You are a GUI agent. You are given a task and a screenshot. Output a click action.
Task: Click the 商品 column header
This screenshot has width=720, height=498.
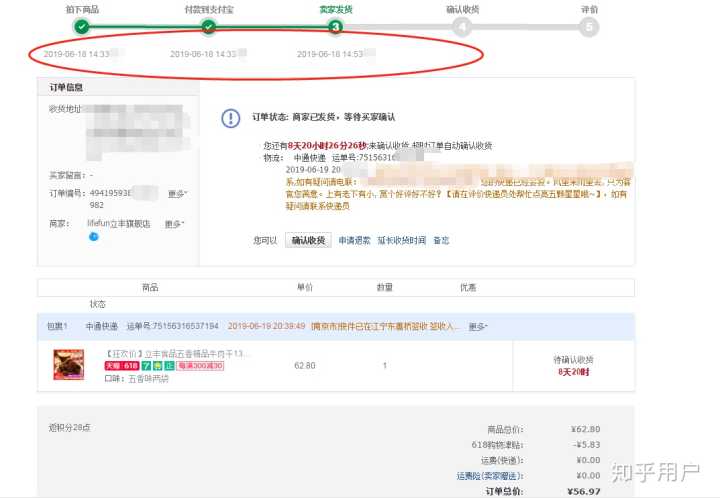pos(150,287)
